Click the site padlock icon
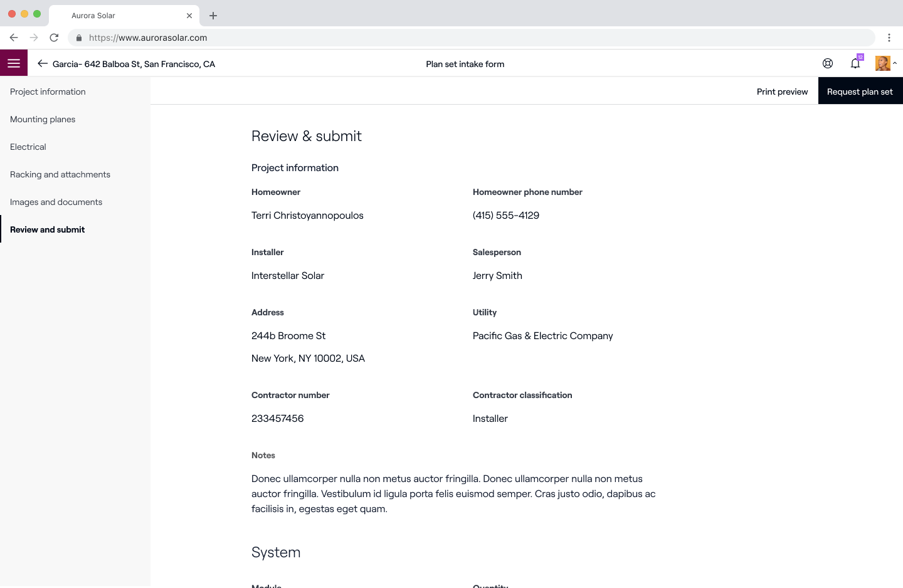This screenshot has height=588, width=903. click(79, 38)
